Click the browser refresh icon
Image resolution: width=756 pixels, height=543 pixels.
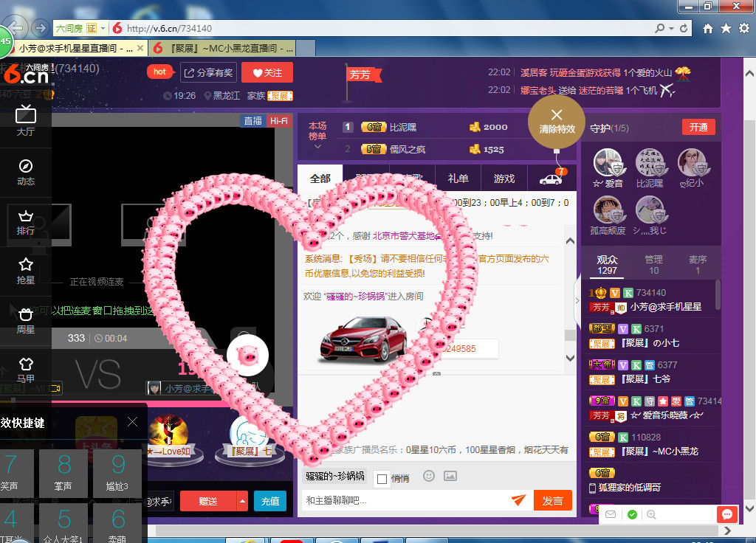(x=684, y=29)
